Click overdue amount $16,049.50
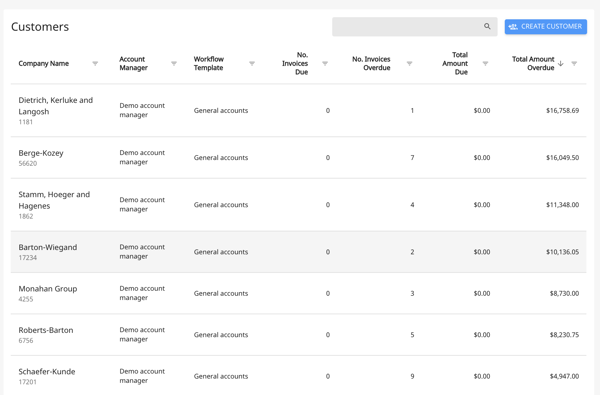600x395 pixels. coord(562,158)
